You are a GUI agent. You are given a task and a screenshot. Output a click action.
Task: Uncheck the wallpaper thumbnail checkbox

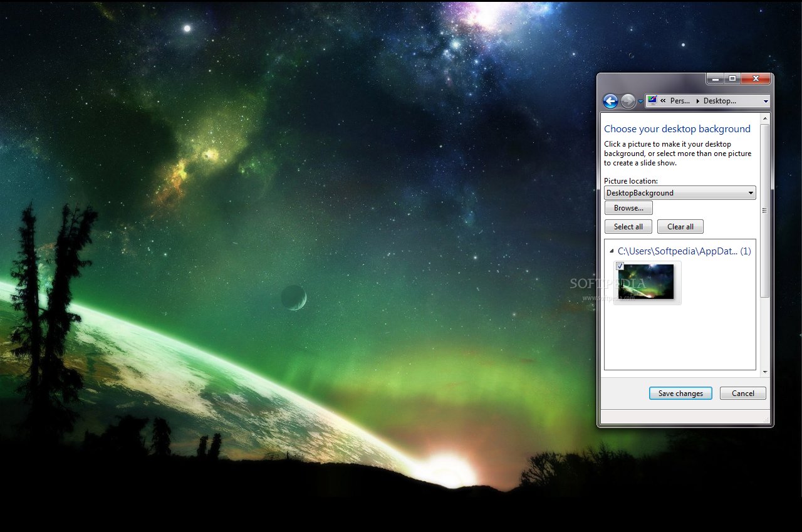point(620,266)
